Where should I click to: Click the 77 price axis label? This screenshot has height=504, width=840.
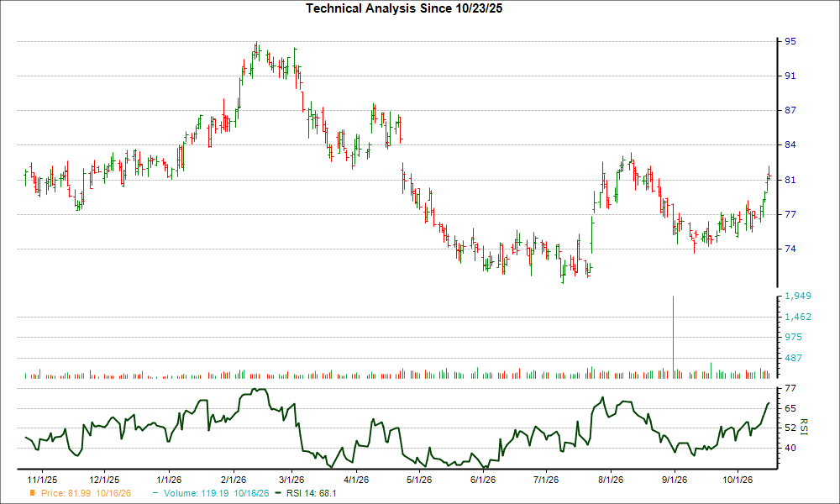[x=790, y=214]
